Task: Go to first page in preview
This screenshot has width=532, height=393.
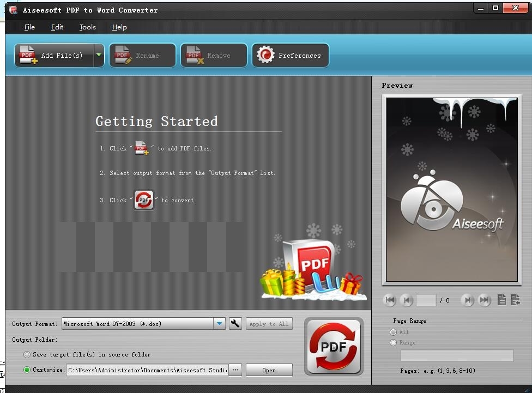Action: point(390,300)
